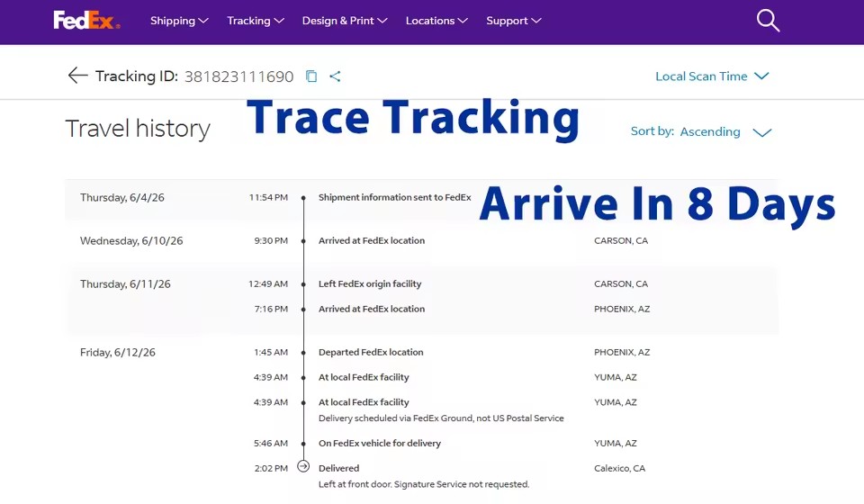The width and height of the screenshot is (864, 504).
Task: Select the date Thursday, 6/4/26
Action: click(121, 197)
